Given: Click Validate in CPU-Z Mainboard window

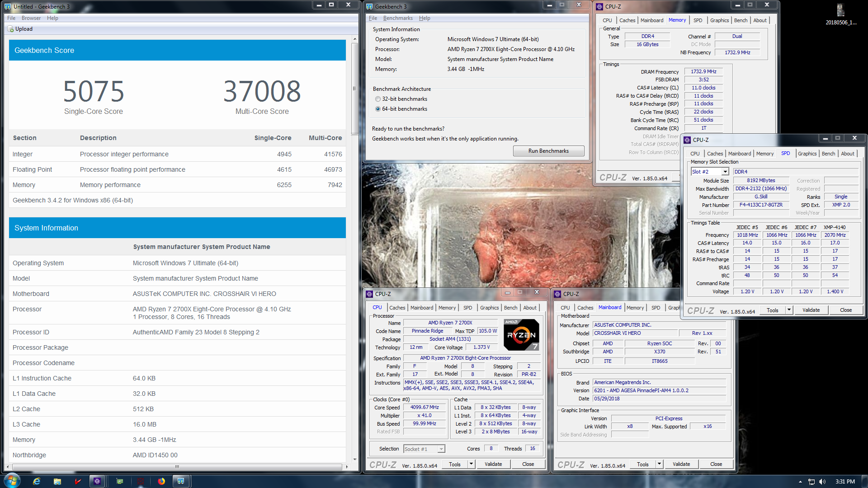Looking at the screenshot, I should pyautogui.click(x=681, y=464).
